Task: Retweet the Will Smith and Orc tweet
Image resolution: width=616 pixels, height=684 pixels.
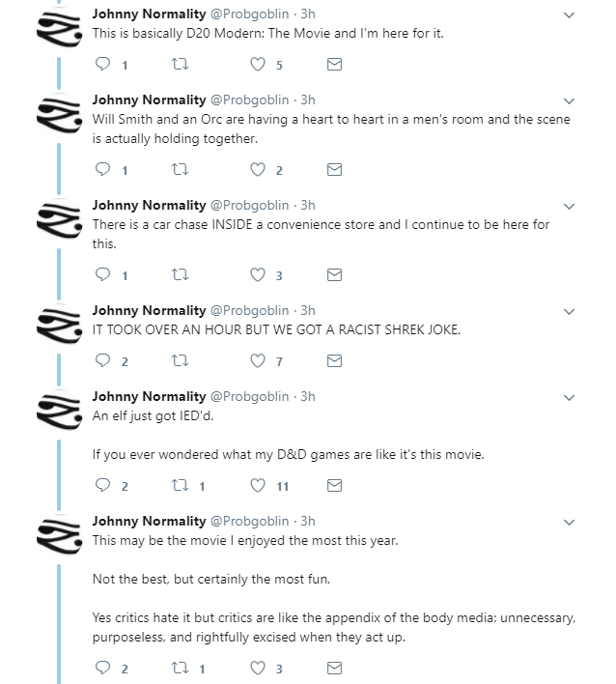Action: (x=180, y=169)
